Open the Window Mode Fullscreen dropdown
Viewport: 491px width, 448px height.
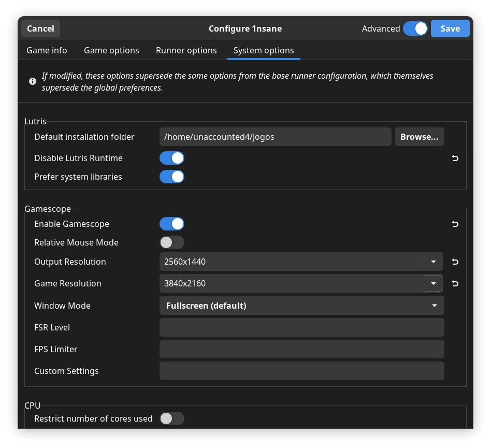(302, 306)
